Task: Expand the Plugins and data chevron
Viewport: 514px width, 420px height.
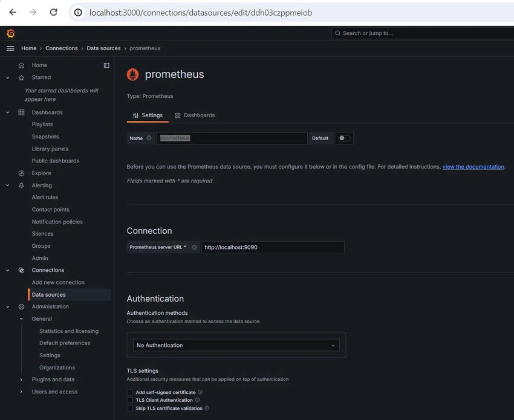Action: click(x=21, y=380)
